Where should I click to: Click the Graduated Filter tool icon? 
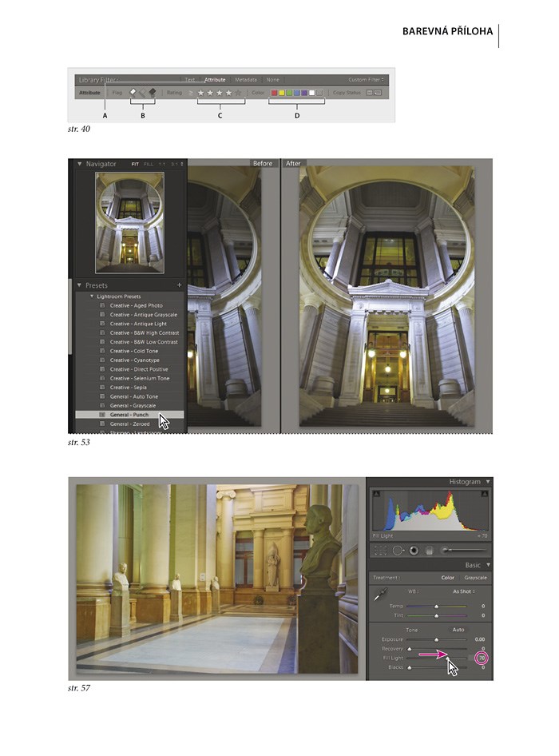430,550
